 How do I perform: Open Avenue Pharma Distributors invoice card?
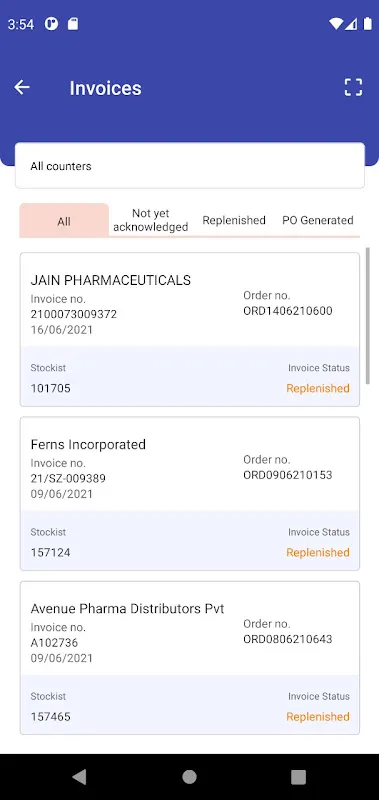pos(190,658)
